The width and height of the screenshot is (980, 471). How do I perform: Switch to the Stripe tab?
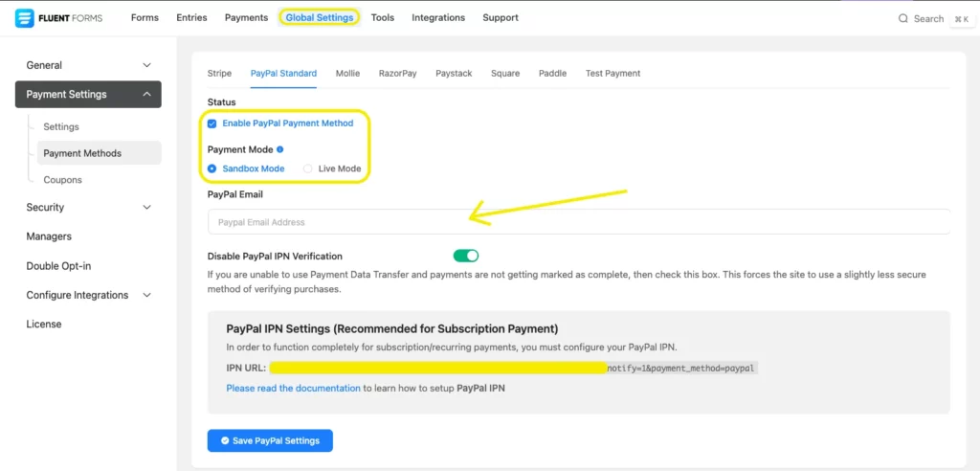[x=219, y=73]
